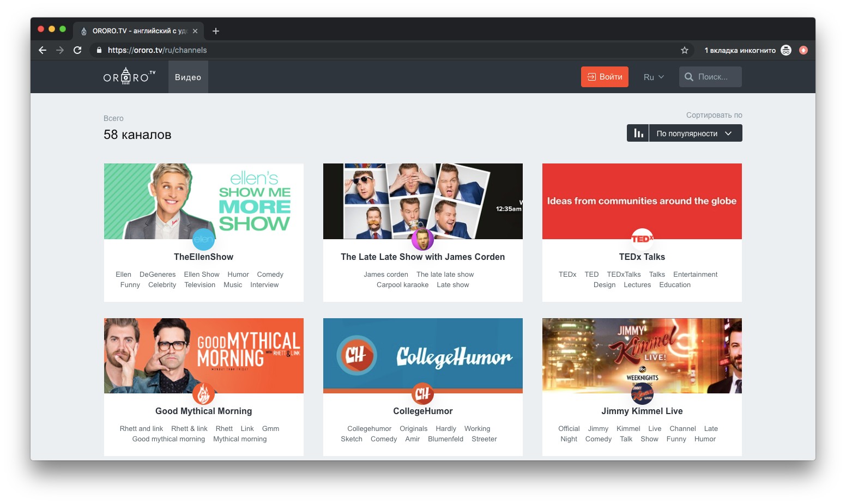
Task: Select the Entertainment tag
Action: pos(695,275)
